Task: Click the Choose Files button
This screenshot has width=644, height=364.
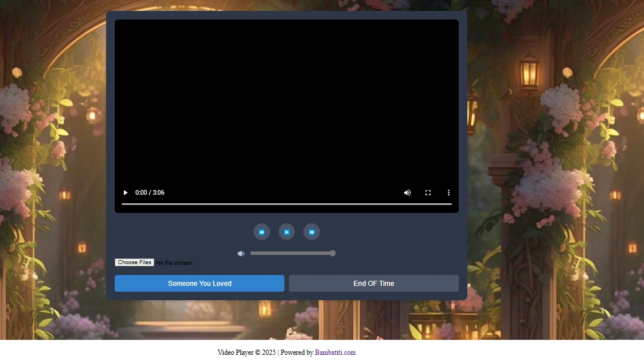Action: (134, 262)
